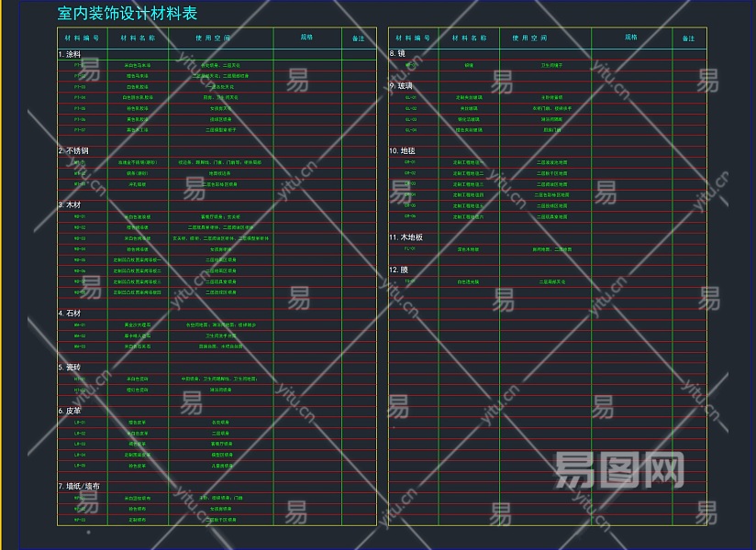Image resolution: width=756 pixels, height=550 pixels.
Task: Select the 材料名称 header in left table
Action: (x=138, y=38)
